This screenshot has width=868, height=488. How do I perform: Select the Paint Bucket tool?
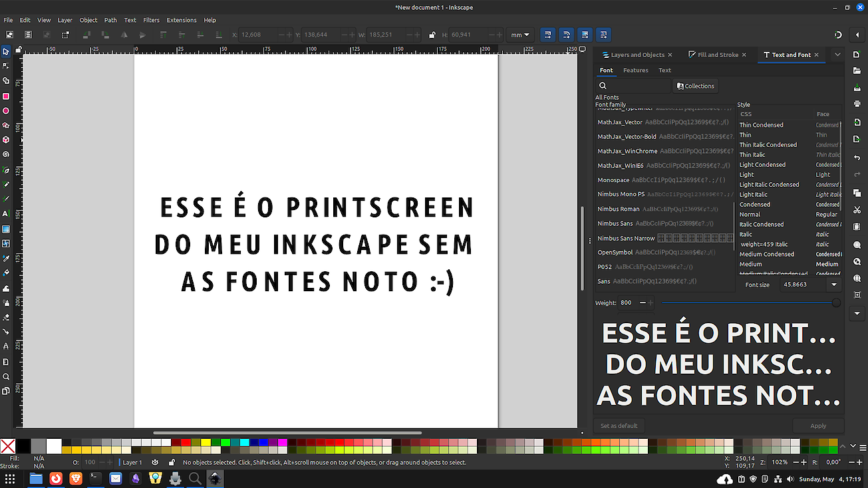6,273
